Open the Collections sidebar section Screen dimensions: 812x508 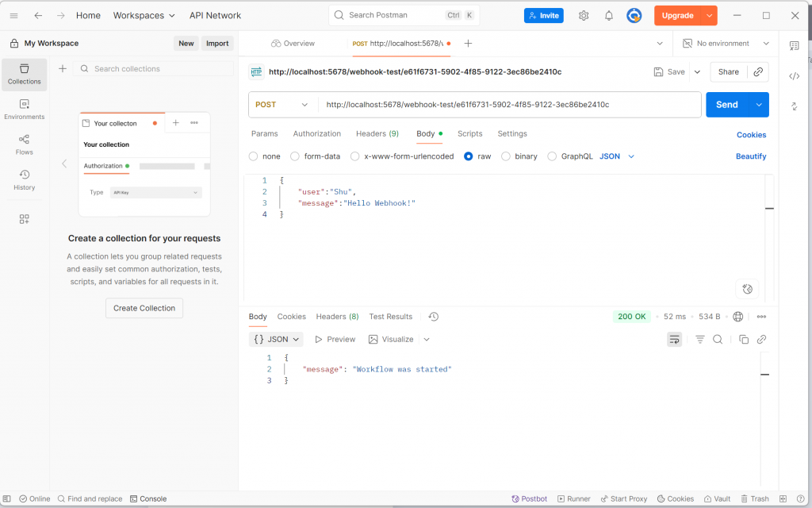25,75
